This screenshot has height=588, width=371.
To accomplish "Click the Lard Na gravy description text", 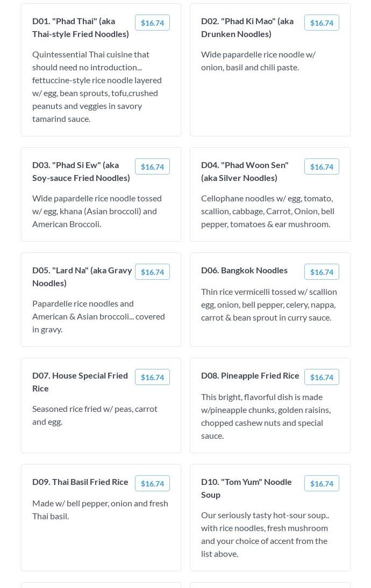I will 98,316.
